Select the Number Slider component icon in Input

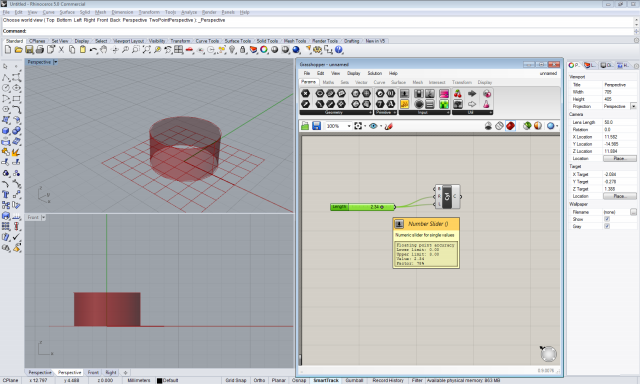pos(404,93)
